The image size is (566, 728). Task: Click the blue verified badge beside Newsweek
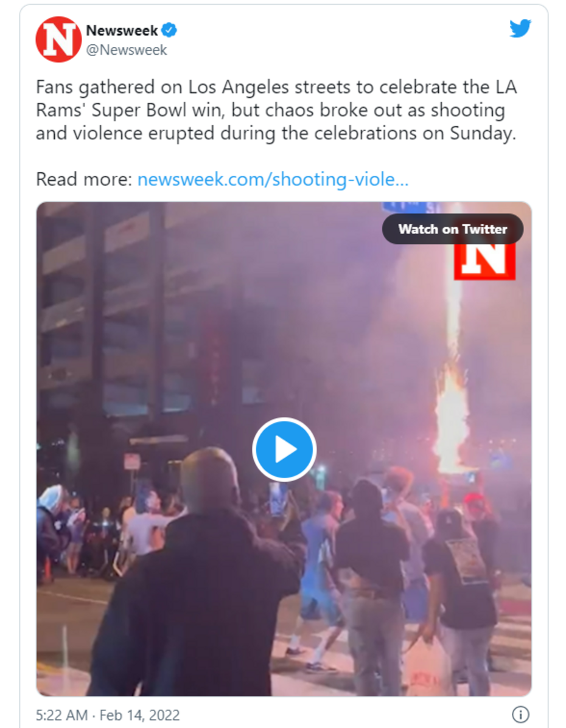pyautogui.click(x=169, y=30)
